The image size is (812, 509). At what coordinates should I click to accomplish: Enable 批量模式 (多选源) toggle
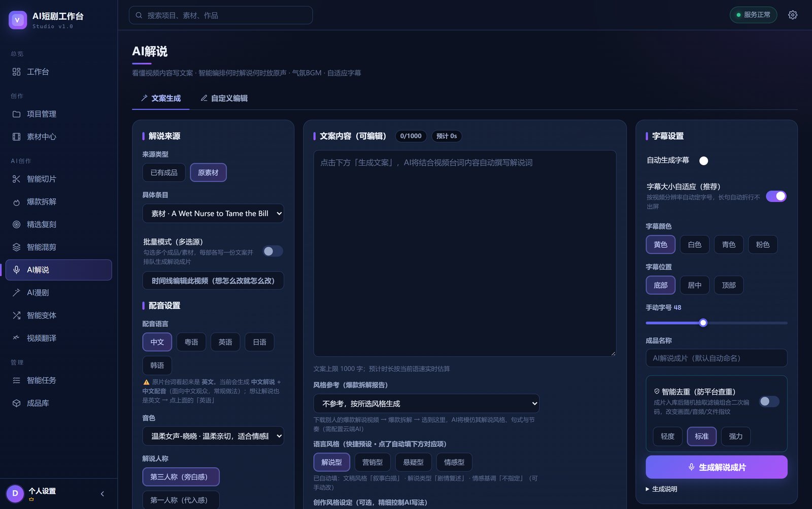[x=273, y=251]
